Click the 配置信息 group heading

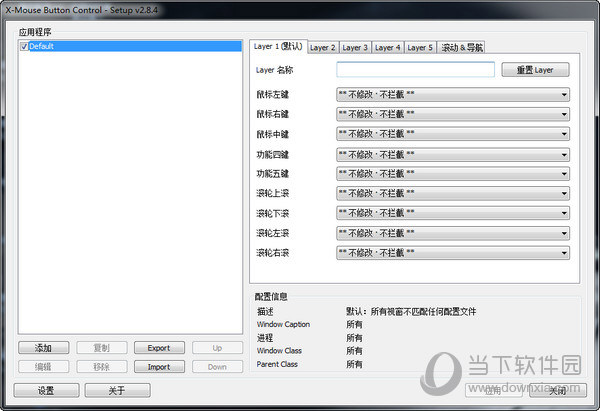(x=271, y=297)
